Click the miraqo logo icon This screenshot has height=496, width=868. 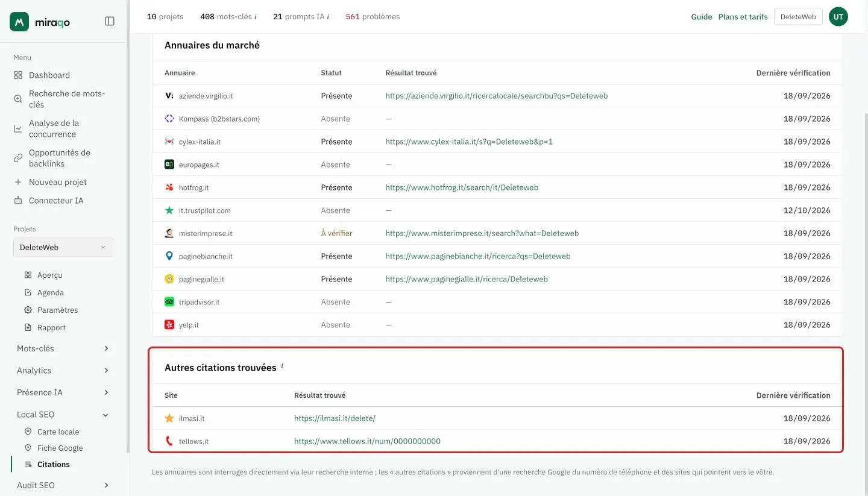pyautogui.click(x=19, y=22)
